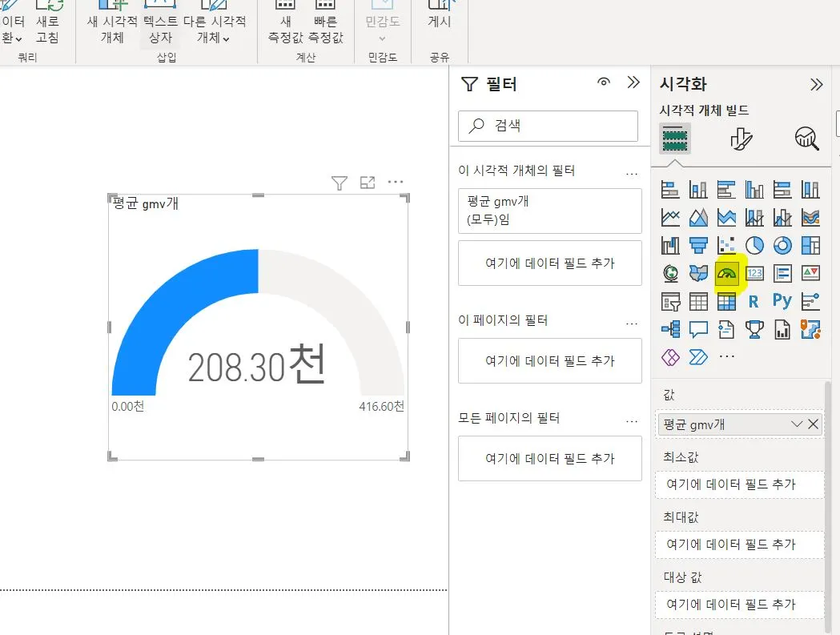This screenshot has height=635, width=840.
Task: Select the Power Apps visual
Action: (x=670, y=357)
